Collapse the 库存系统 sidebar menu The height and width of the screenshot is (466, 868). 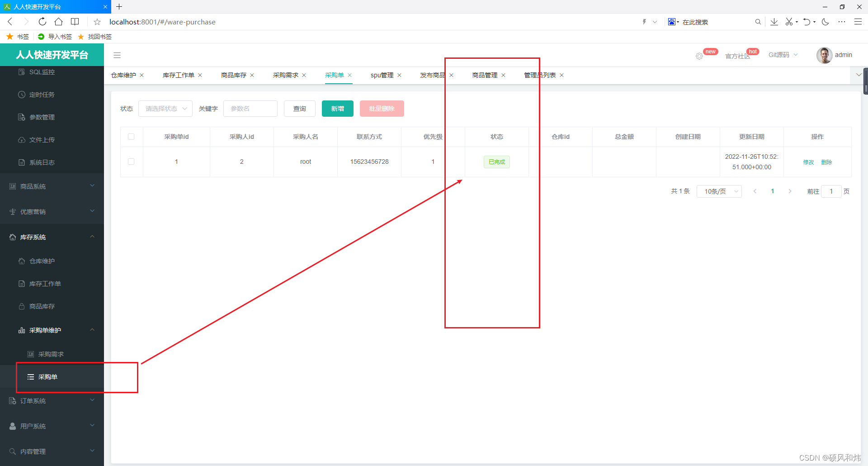pos(52,237)
